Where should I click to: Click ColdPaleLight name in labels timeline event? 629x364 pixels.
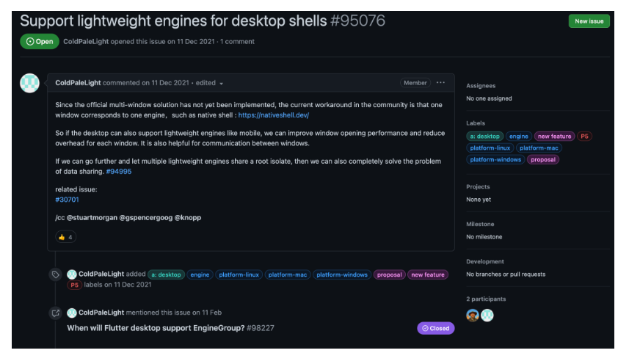pos(101,274)
